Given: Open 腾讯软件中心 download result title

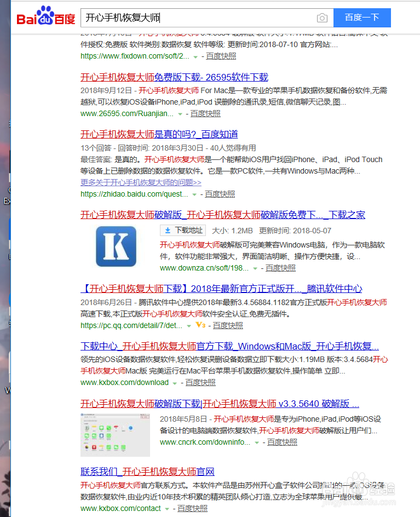Looking at the screenshot, I should [222, 289].
